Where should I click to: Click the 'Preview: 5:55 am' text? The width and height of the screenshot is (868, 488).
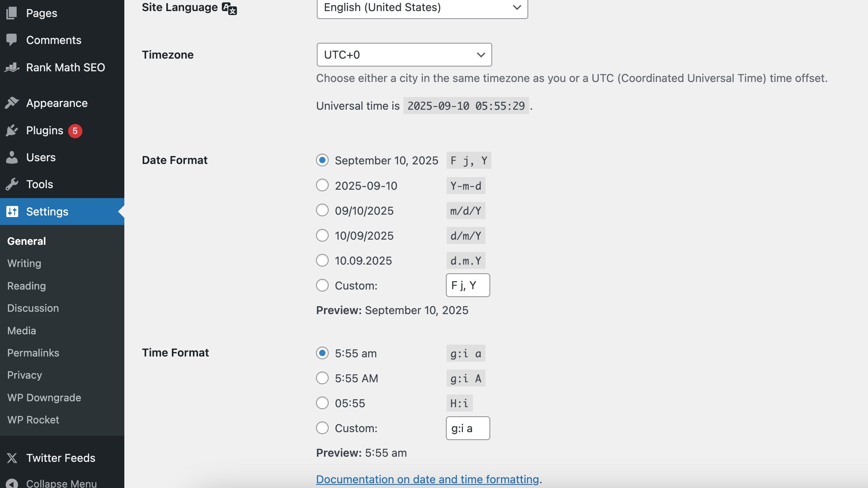click(x=362, y=453)
